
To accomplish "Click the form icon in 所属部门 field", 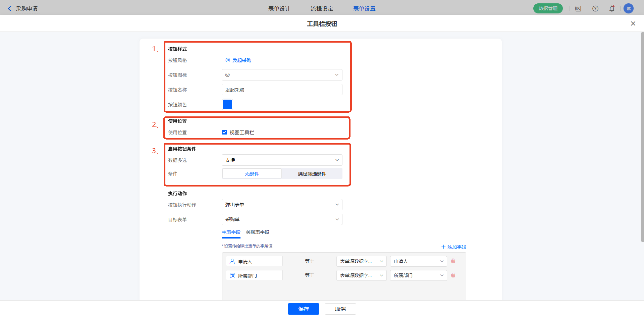I will tap(232, 275).
